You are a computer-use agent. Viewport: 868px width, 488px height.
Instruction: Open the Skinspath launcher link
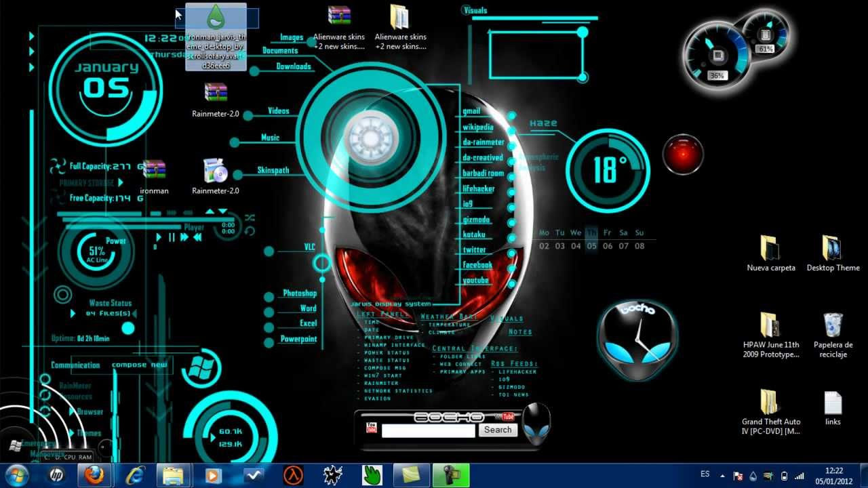click(x=273, y=170)
